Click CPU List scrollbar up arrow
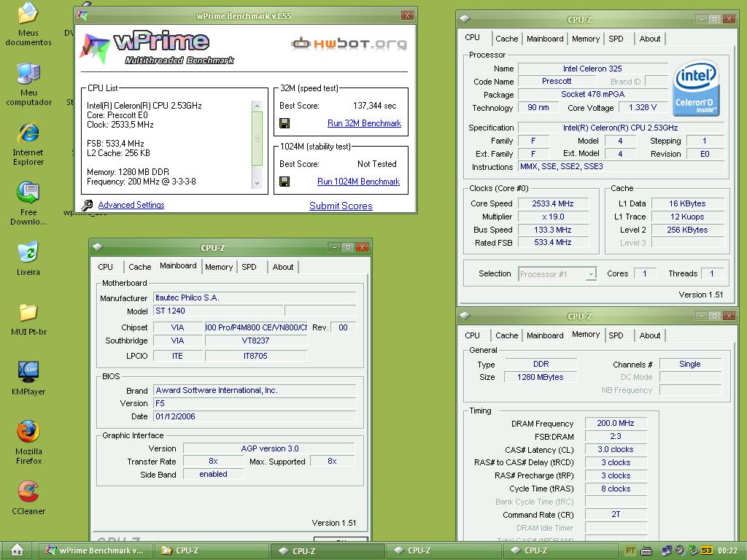747x560 pixels. click(257, 106)
